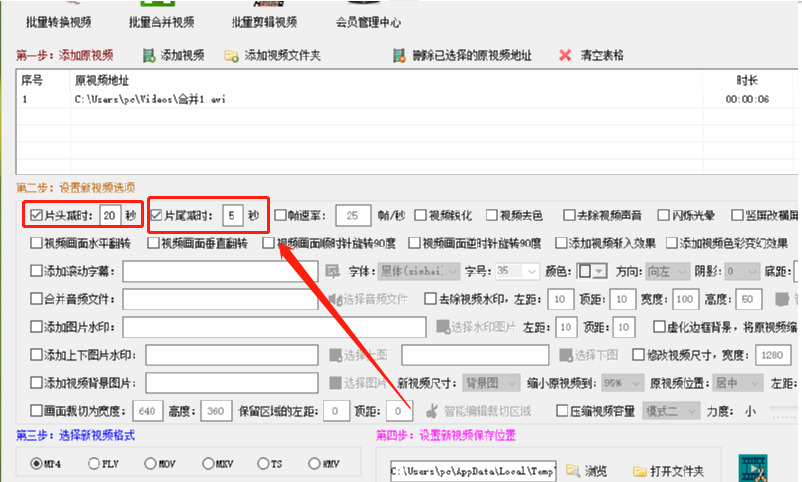Screen dimensions: 802x482
Task: Enable the 视频画面水平翻转 checkbox
Action: 36,243
